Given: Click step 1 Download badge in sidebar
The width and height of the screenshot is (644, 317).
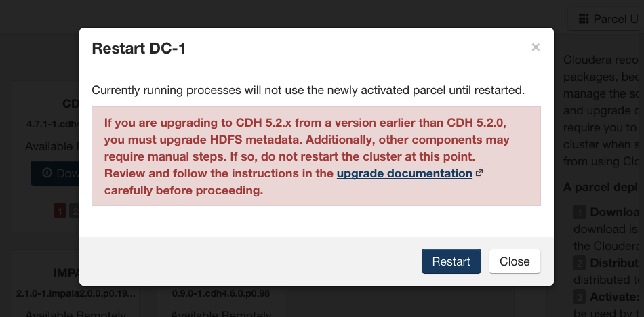Looking at the screenshot, I should click(x=580, y=212).
